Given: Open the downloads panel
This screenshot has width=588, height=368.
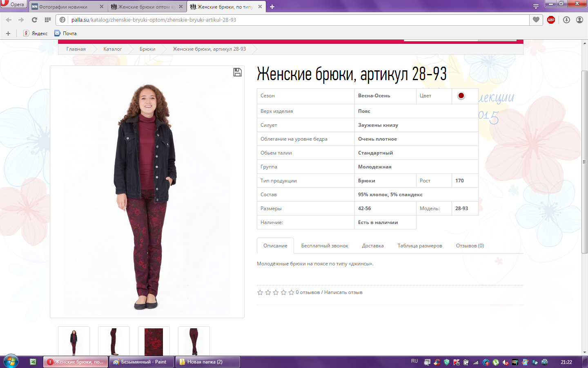Looking at the screenshot, I should 566,20.
